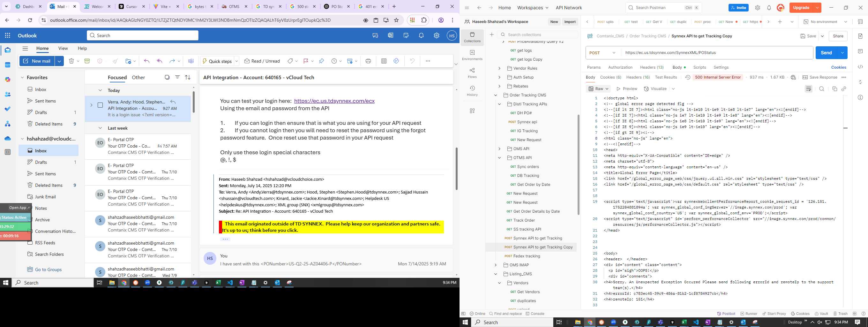The image size is (868, 327).
Task: Click the select all messages icon in list header
Action: tap(167, 77)
